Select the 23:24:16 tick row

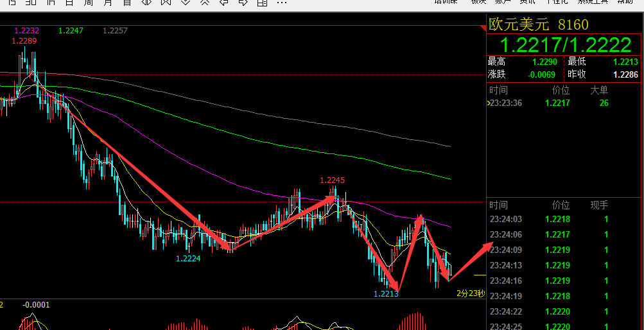(x=565, y=281)
